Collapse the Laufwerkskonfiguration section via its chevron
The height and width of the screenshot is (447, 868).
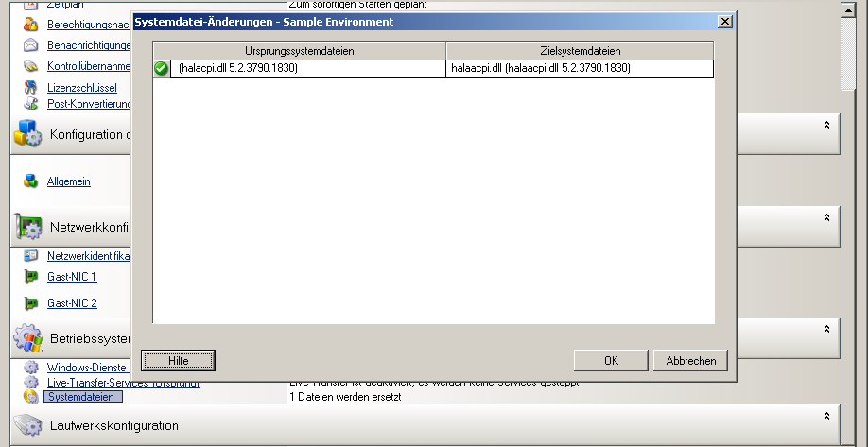(826, 416)
